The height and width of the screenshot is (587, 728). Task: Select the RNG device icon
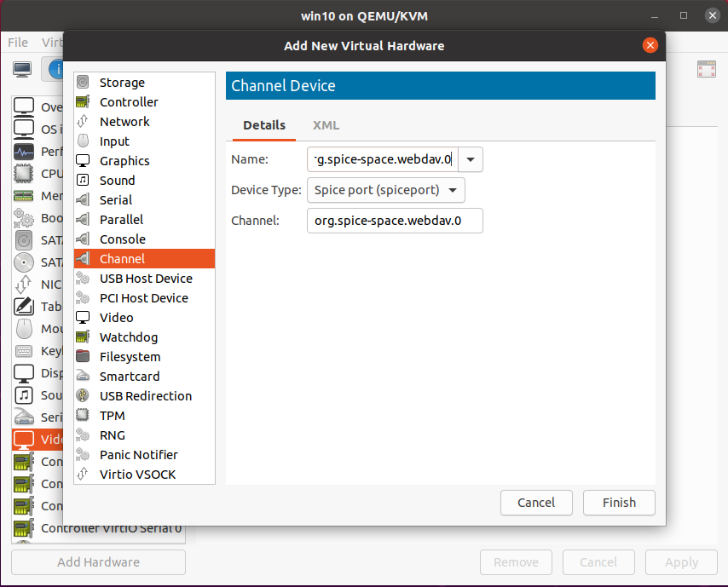83,434
